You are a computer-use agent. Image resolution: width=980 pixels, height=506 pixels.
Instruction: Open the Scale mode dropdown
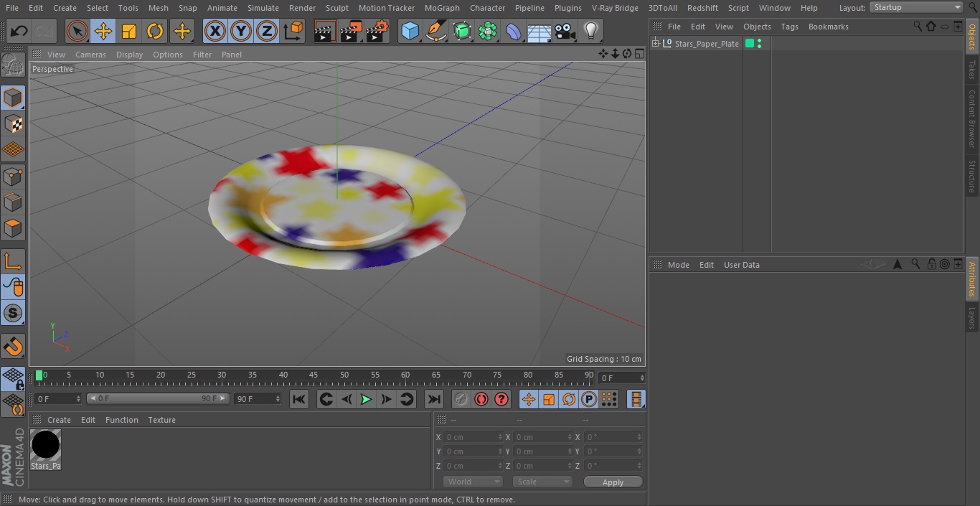point(542,482)
